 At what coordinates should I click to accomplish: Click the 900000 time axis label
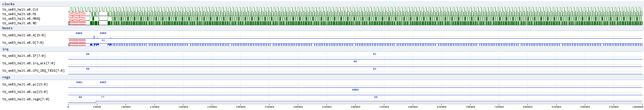[585, 107]
